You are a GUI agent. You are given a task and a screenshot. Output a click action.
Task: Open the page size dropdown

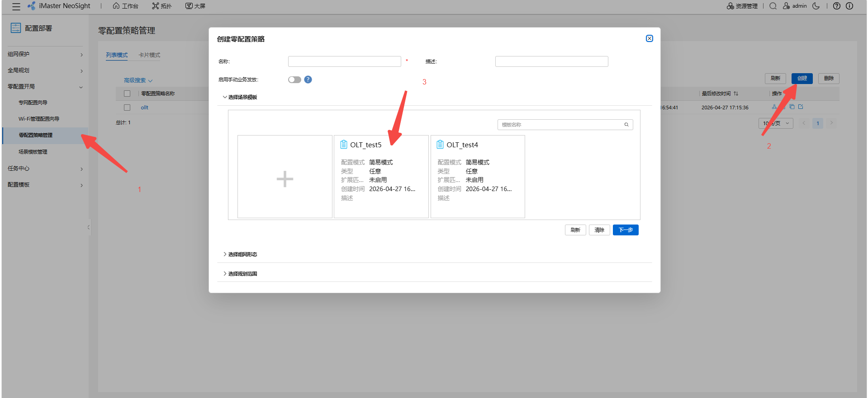pos(776,123)
